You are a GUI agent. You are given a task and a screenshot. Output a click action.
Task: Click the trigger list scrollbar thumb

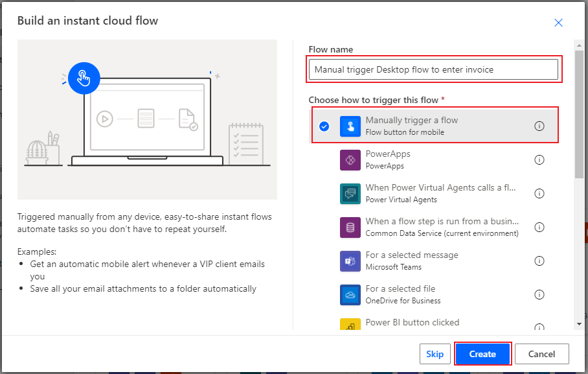click(580, 114)
